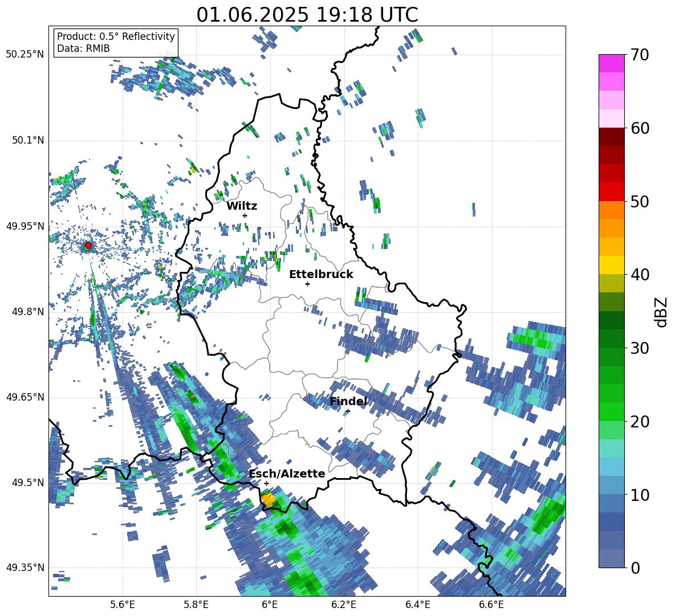This screenshot has height=616, width=675.
Task: Click the 5.6°E longitude label
Action: pos(123,605)
